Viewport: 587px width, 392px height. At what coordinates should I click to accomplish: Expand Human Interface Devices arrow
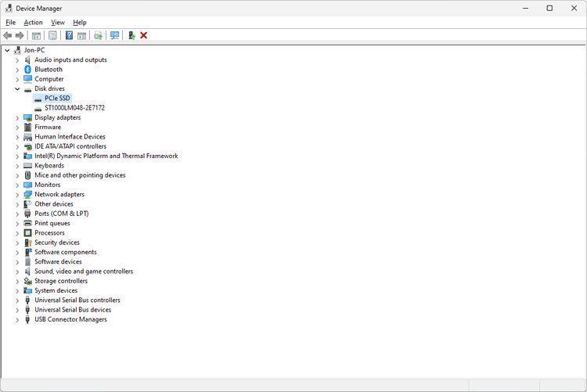17,137
